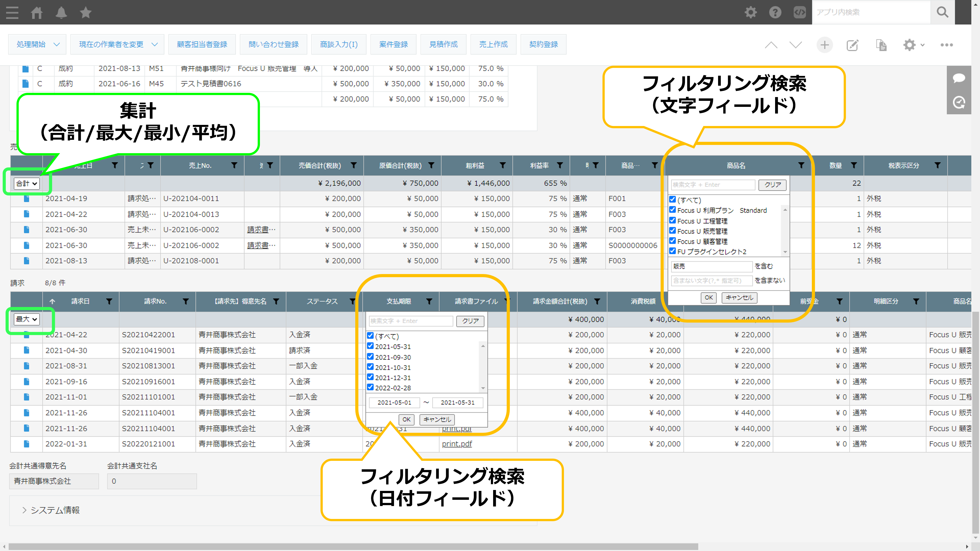The image size is (980, 551).
Task: Go to the home icon
Action: pyautogui.click(x=37, y=12)
